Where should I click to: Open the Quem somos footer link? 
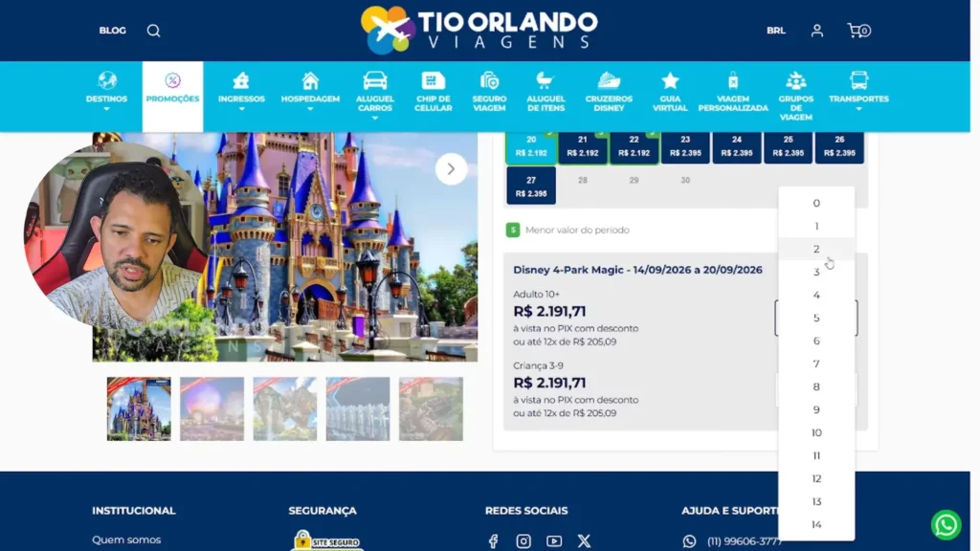point(126,540)
